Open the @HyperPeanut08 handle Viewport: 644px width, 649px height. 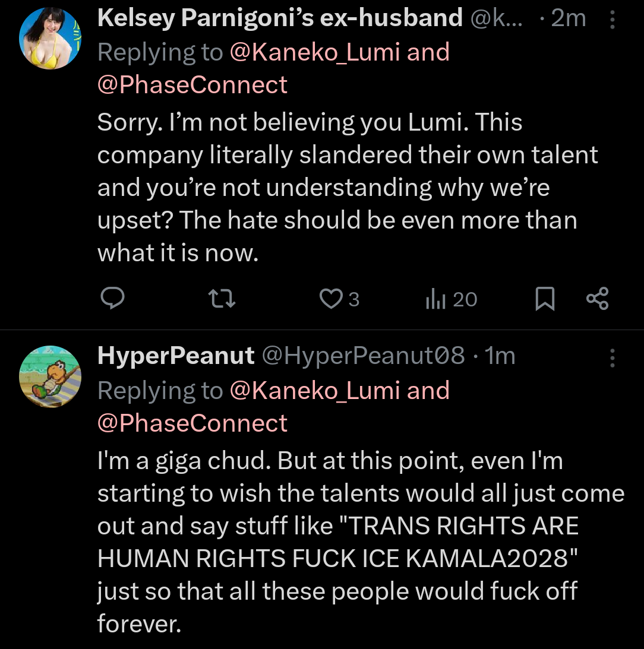click(x=362, y=356)
